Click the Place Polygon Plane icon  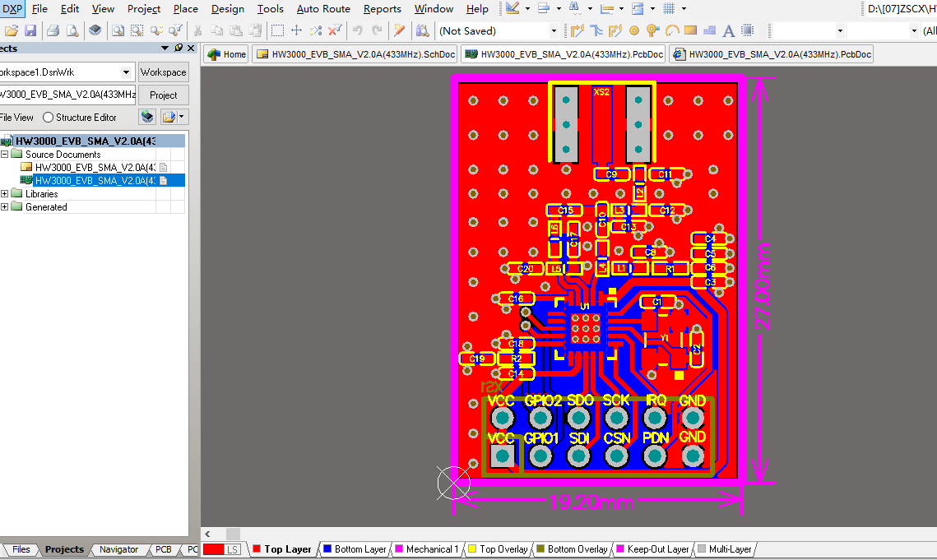point(709,30)
